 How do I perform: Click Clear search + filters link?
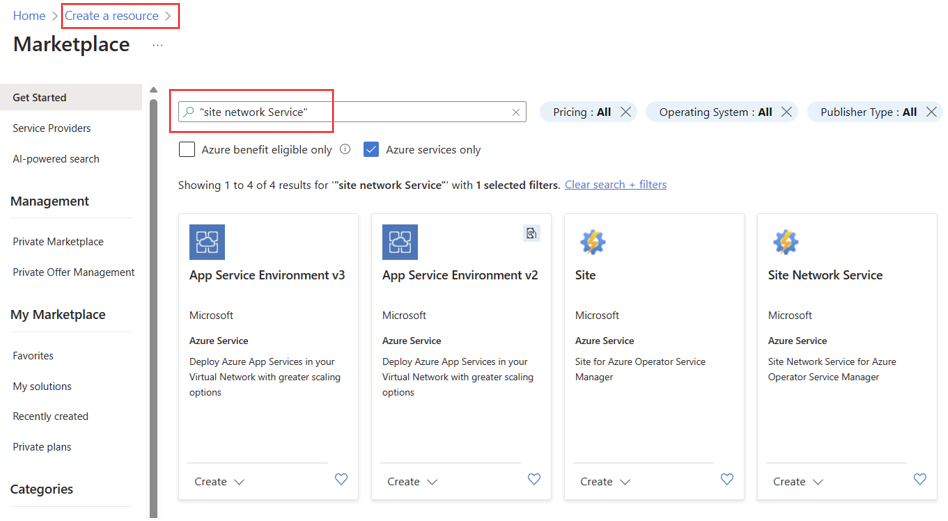[x=615, y=185]
